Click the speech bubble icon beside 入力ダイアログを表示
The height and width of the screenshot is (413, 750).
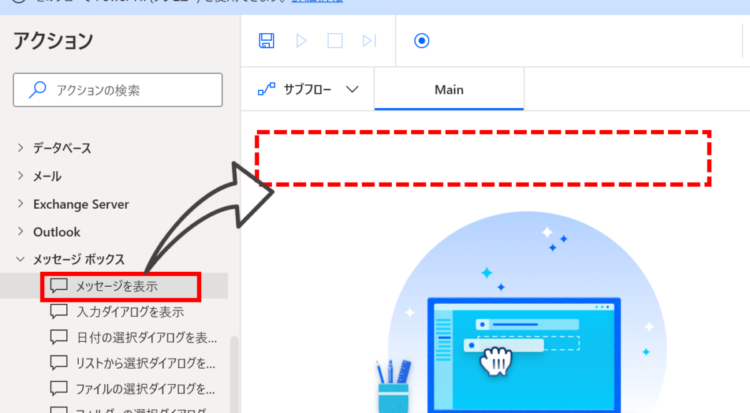(59, 312)
